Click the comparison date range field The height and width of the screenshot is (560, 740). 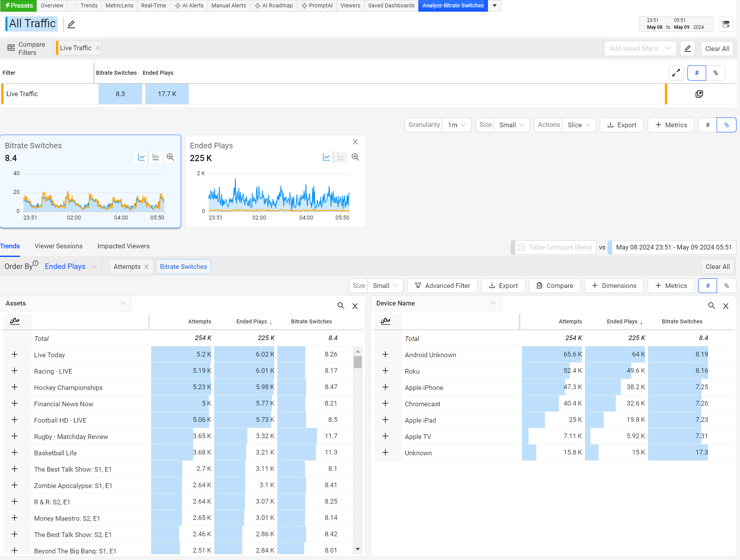(672, 247)
